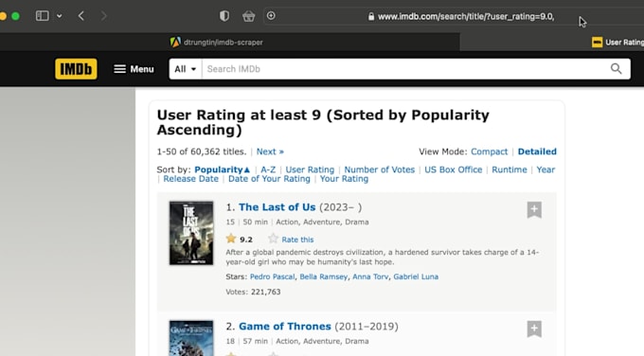The image size is (644, 356).
Task: Add Game of Thrones to watchlist
Action: [x=534, y=329]
